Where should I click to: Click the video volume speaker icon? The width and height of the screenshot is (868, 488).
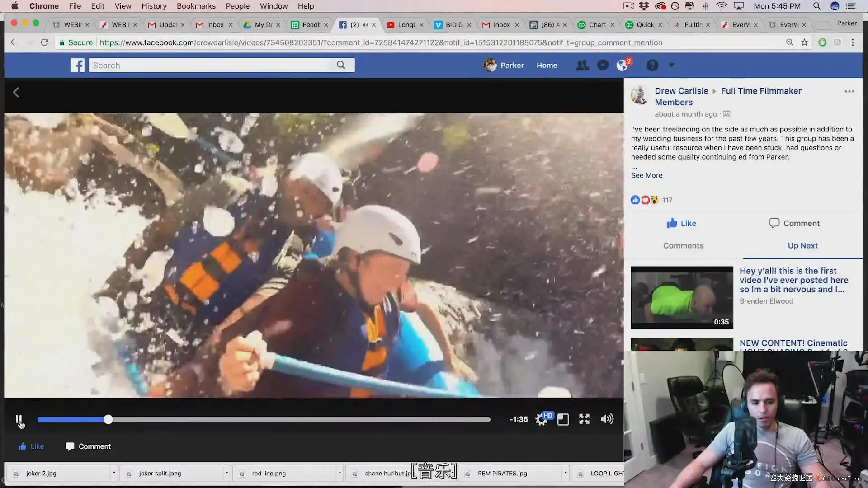[x=607, y=419]
